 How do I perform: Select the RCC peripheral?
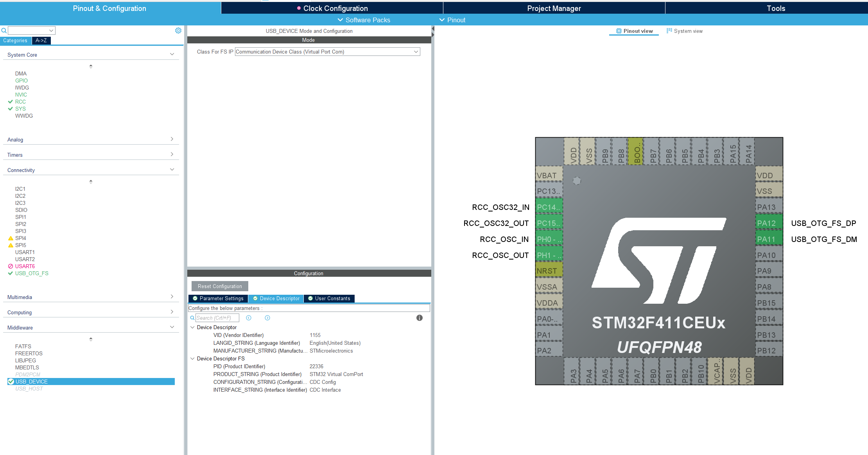click(20, 102)
